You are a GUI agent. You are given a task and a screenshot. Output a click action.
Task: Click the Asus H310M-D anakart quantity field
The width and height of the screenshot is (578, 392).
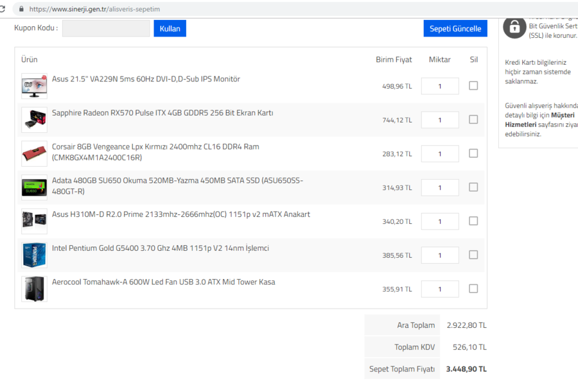440,221
